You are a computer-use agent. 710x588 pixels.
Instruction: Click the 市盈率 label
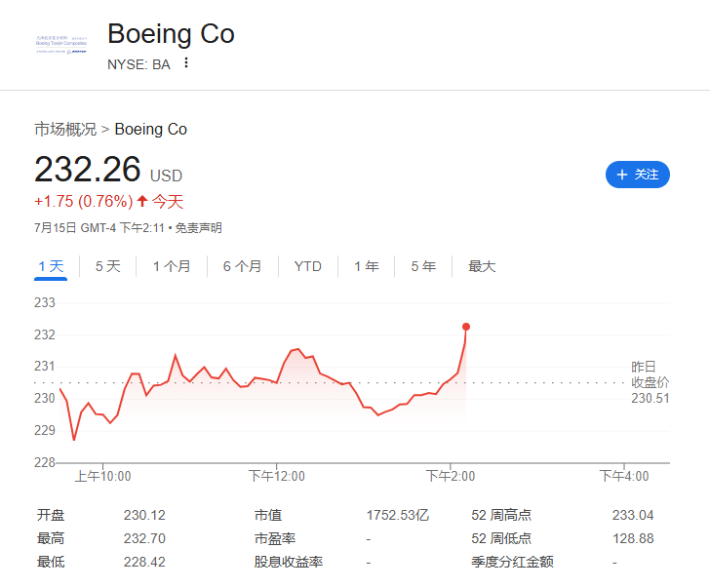click(275, 538)
